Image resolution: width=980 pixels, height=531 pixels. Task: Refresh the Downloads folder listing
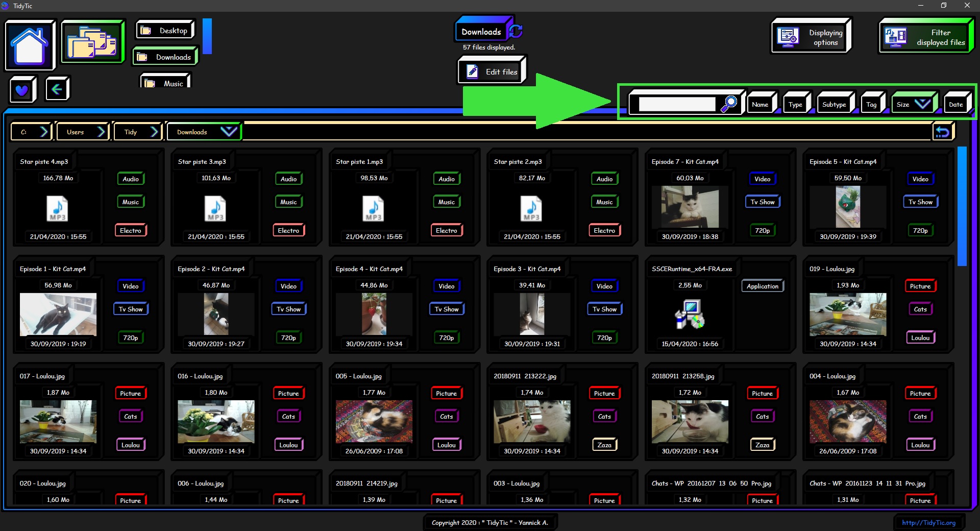516,31
